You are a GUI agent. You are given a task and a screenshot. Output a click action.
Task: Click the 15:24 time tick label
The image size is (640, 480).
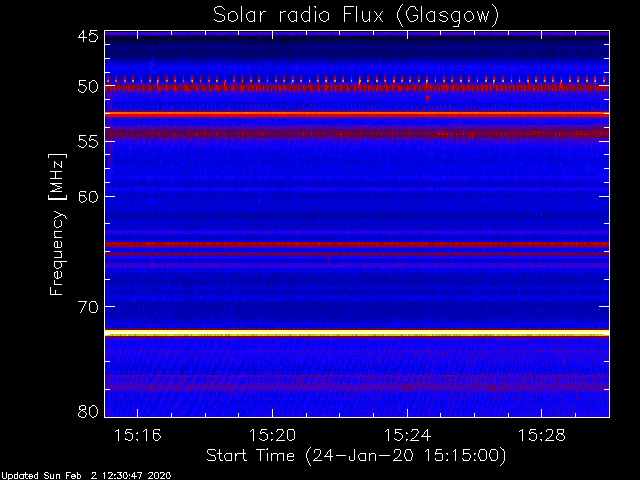[407, 435]
